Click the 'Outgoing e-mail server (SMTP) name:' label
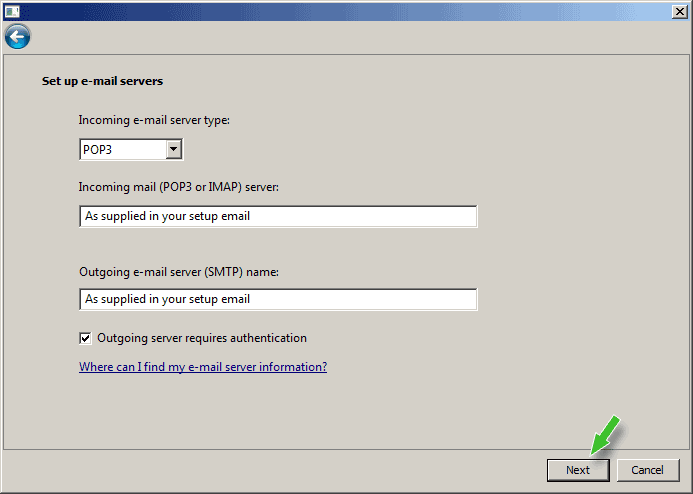 point(178,270)
